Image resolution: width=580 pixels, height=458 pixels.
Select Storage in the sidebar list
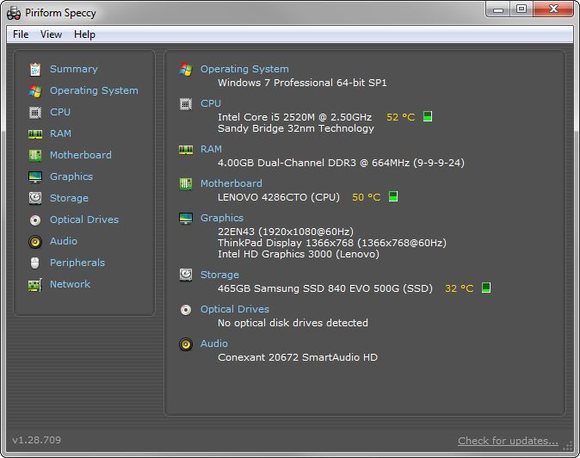pos(69,198)
